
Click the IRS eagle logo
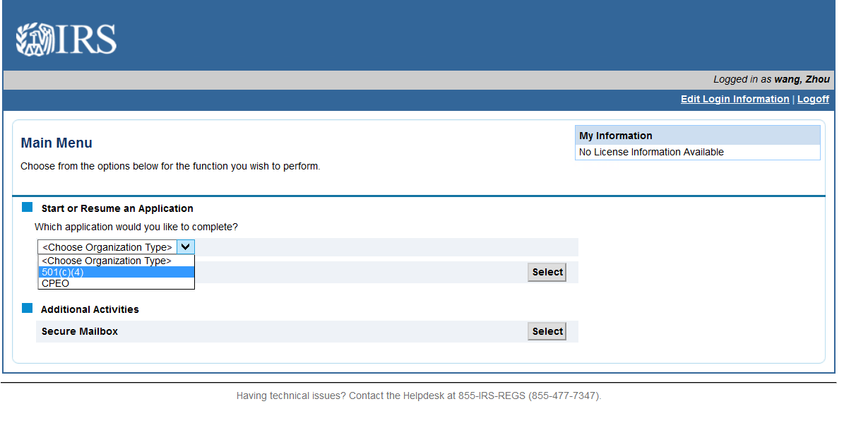coord(66,39)
